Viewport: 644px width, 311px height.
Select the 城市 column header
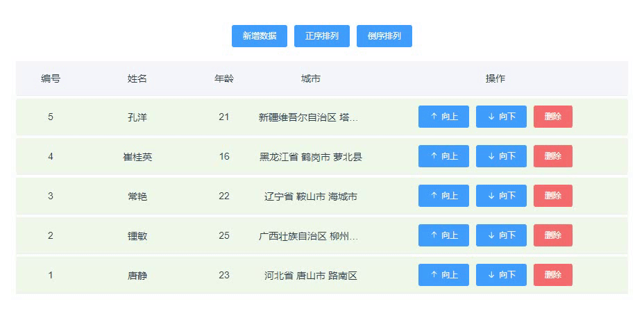point(310,78)
